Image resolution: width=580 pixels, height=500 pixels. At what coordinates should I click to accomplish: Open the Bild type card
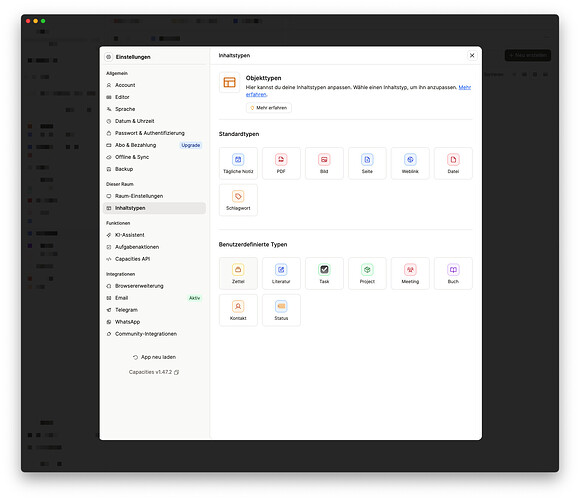coord(324,163)
